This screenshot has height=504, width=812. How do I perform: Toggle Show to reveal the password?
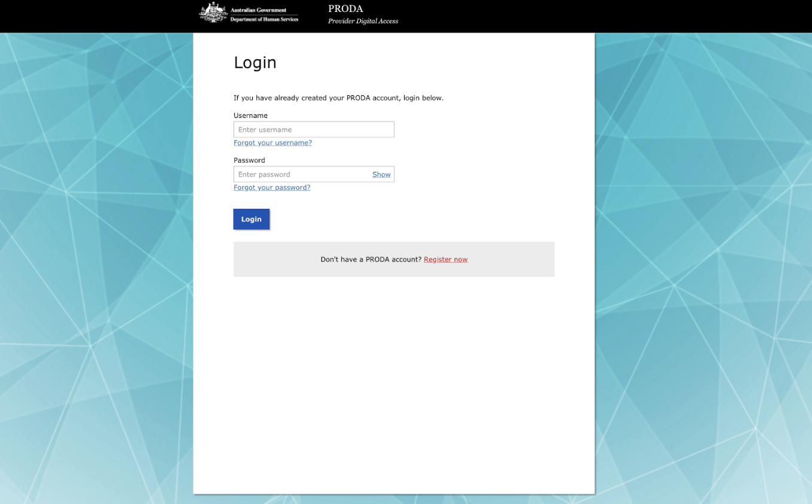click(381, 175)
